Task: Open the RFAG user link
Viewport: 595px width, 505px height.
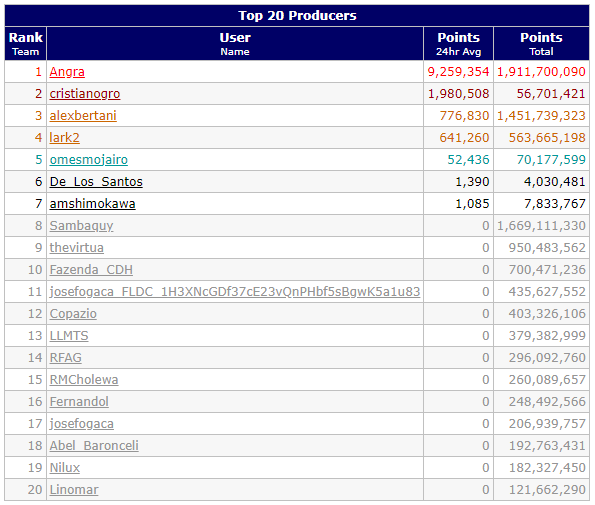Action: point(66,358)
